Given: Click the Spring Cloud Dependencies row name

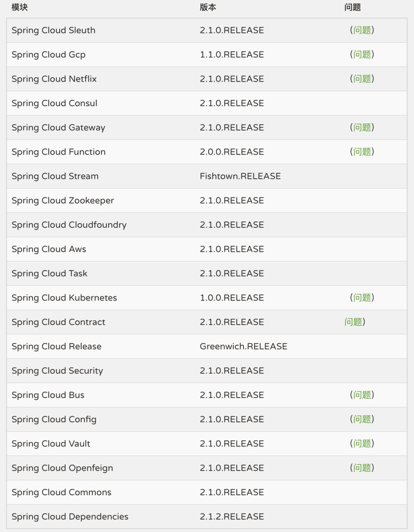Looking at the screenshot, I should click(x=70, y=517).
